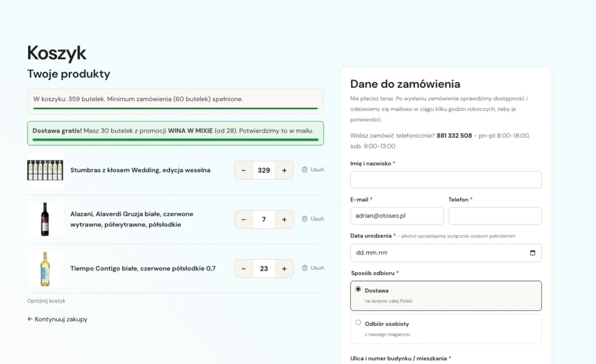Increase Stumbras z kłosem Wedding quantity
Viewport: 596px width, 364px height.
[284, 170]
